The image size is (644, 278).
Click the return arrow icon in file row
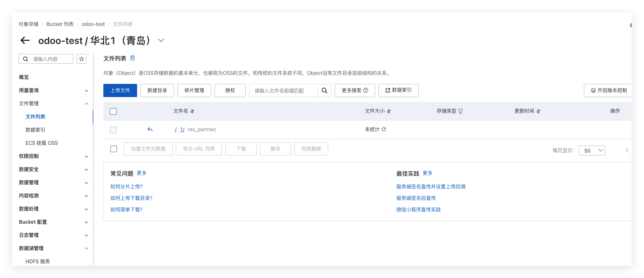click(150, 130)
